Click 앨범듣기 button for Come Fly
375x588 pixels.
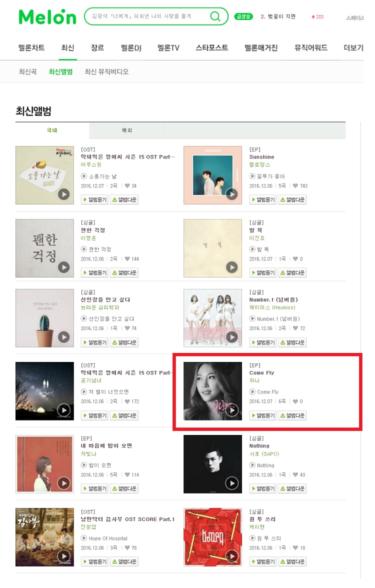pyautogui.click(x=263, y=415)
